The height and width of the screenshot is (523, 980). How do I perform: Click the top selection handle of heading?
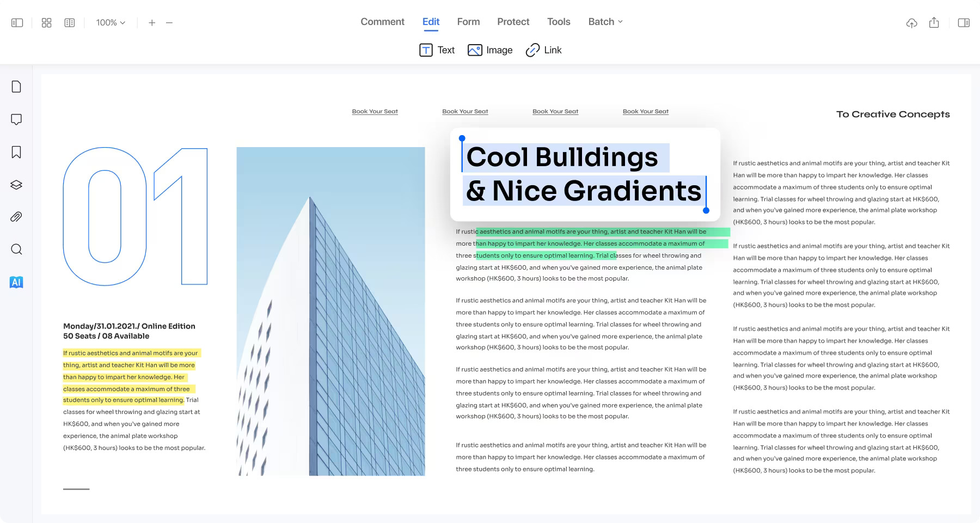coord(462,138)
